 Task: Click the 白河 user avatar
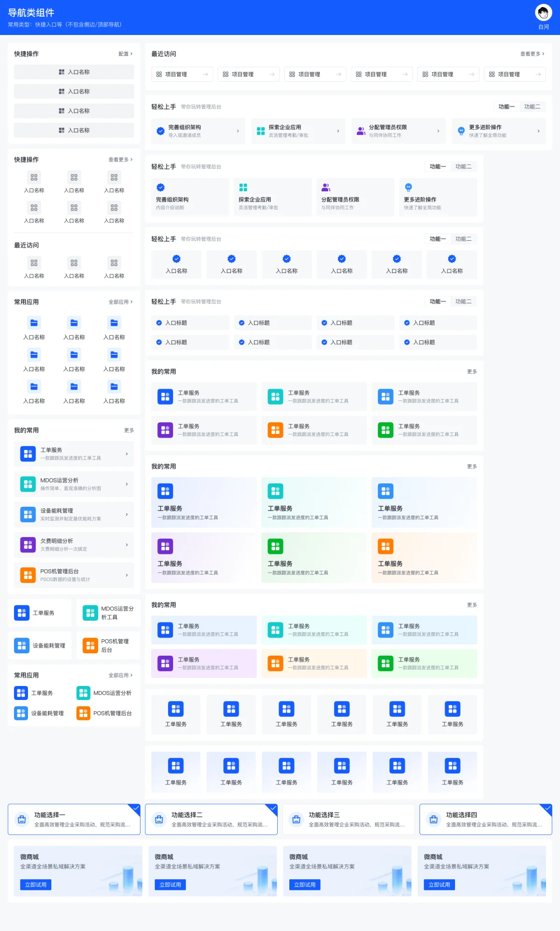pyautogui.click(x=543, y=13)
